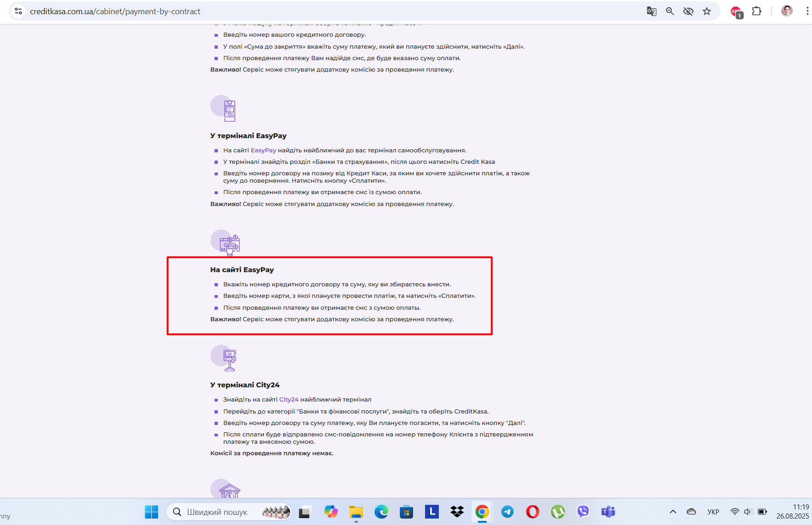Click the creditkasa.com.ua URL address field
812x525 pixels.
115,11
